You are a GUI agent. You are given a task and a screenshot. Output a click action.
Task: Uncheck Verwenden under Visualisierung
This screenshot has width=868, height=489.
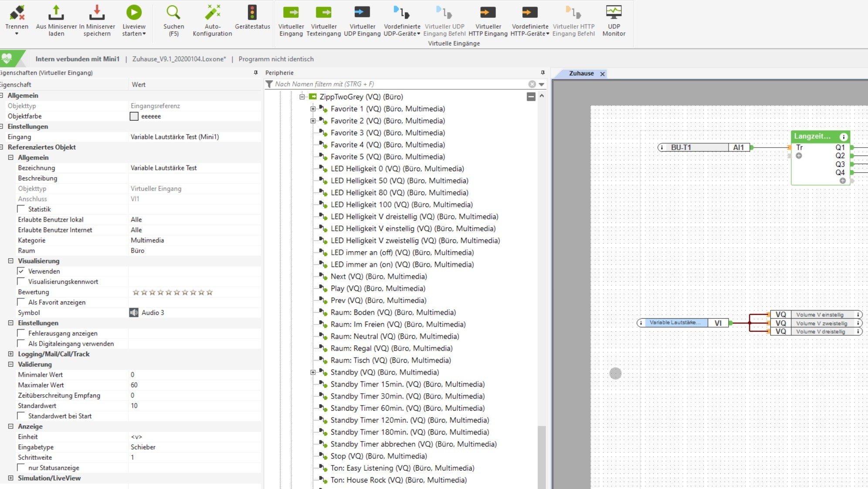pyautogui.click(x=21, y=271)
